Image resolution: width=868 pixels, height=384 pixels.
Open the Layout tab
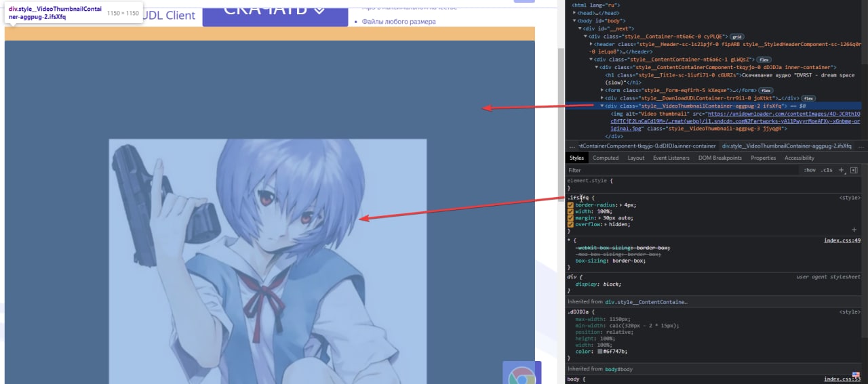(x=636, y=158)
